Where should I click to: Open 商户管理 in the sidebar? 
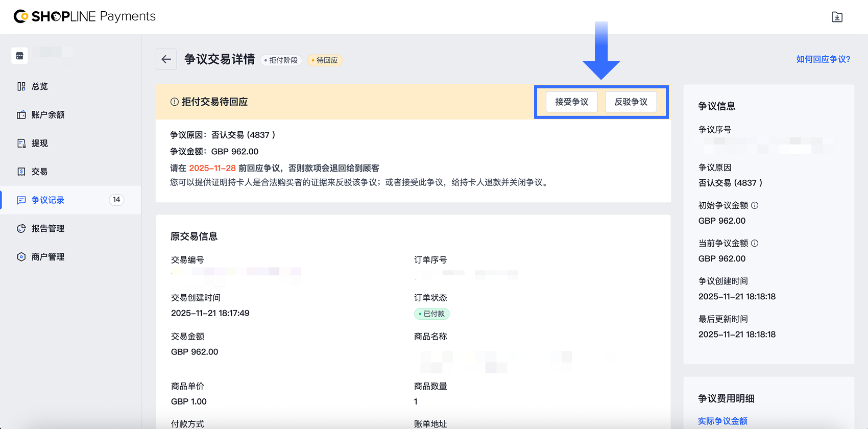click(48, 257)
